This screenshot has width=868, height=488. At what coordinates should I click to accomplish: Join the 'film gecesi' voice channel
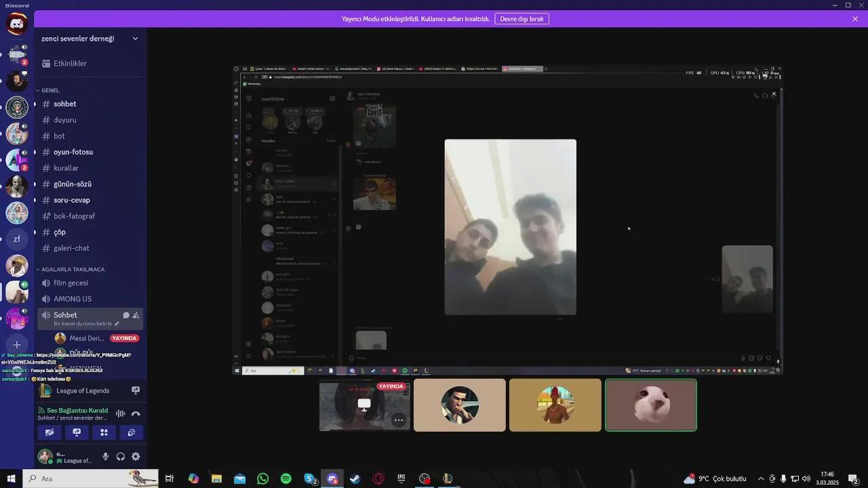(x=90, y=283)
